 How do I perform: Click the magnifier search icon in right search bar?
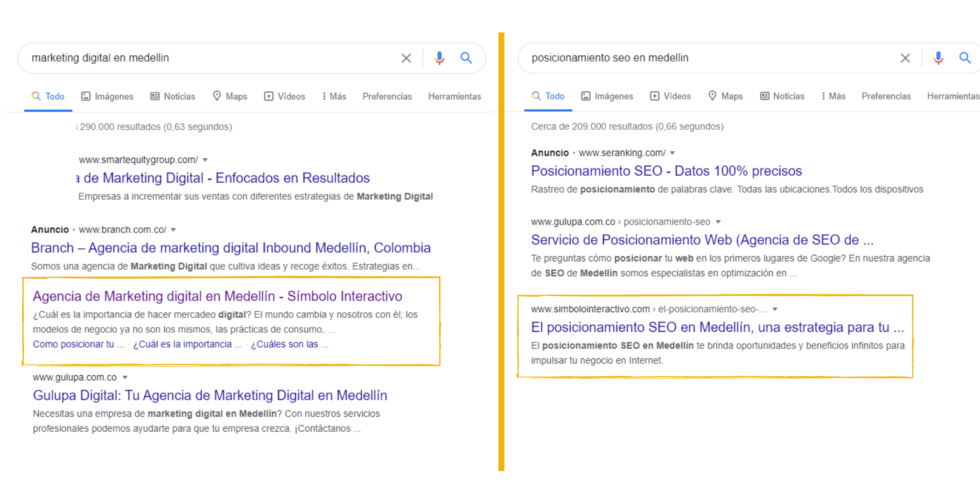(x=965, y=58)
